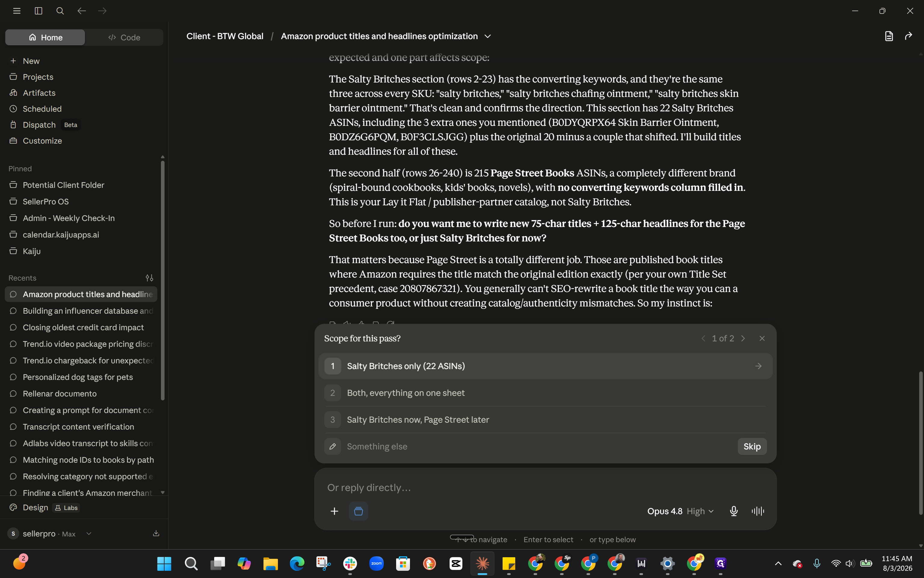Open pinned SellerPro OS project
The height and width of the screenshot is (578, 924).
coord(81,201)
